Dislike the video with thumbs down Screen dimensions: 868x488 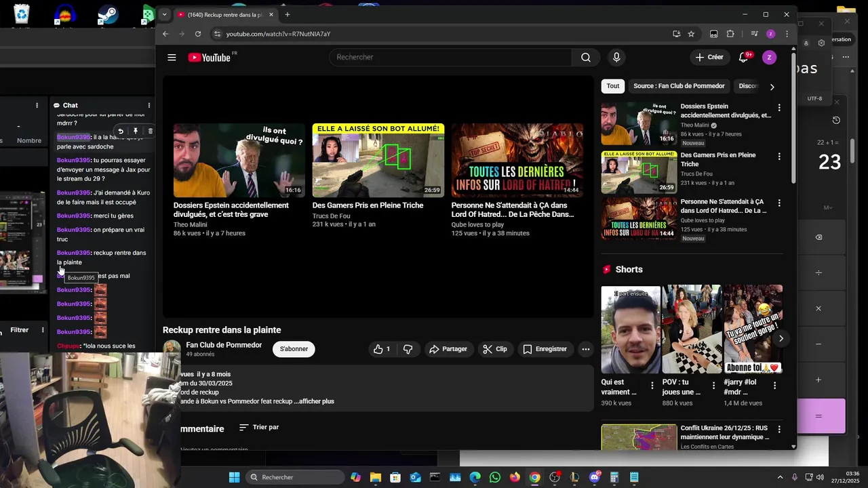pos(408,349)
